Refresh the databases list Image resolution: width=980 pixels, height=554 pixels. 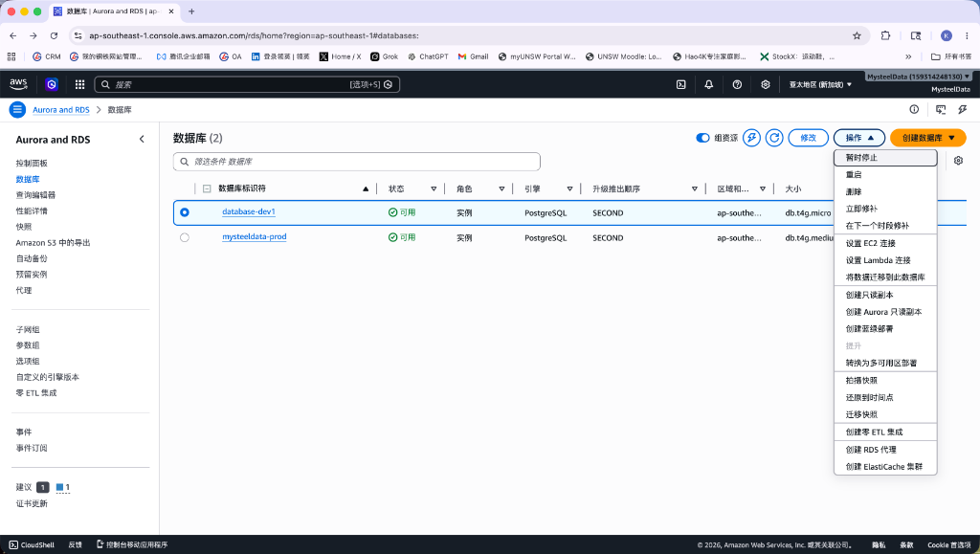click(774, 138)
